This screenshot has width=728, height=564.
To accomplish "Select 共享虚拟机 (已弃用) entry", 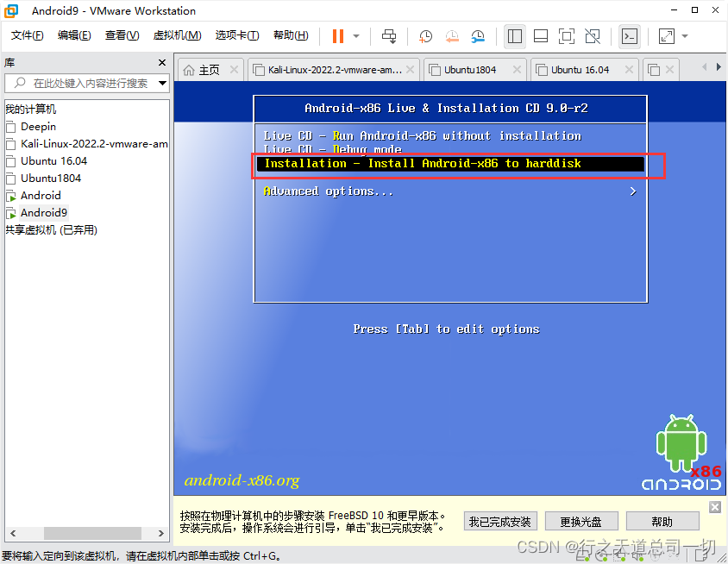I will pos(51,229).
